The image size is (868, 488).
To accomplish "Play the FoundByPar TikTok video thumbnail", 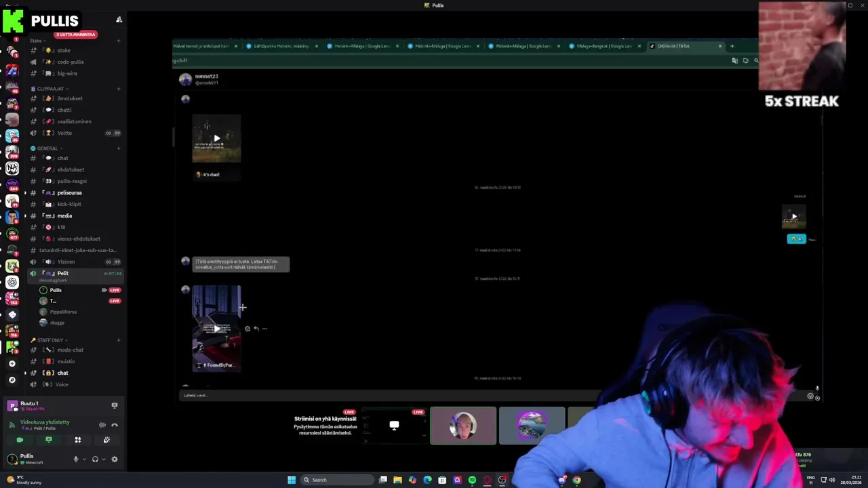I will point(216,329).
